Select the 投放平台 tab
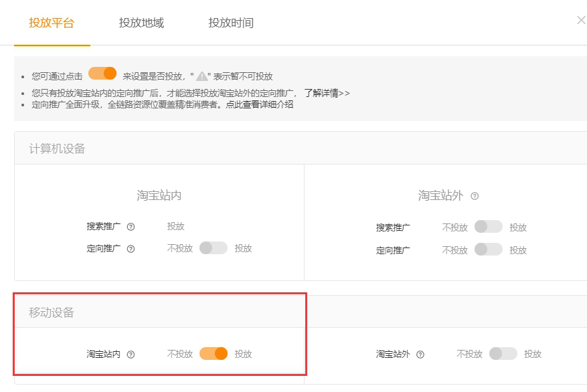Image resolution: width=587 pixels, height=392 pixels. tap(52, 23)
